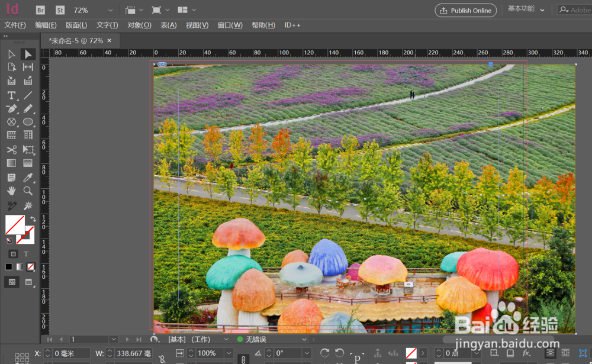
Task: Select the Type tool
Action: click(x=11, y=95)
